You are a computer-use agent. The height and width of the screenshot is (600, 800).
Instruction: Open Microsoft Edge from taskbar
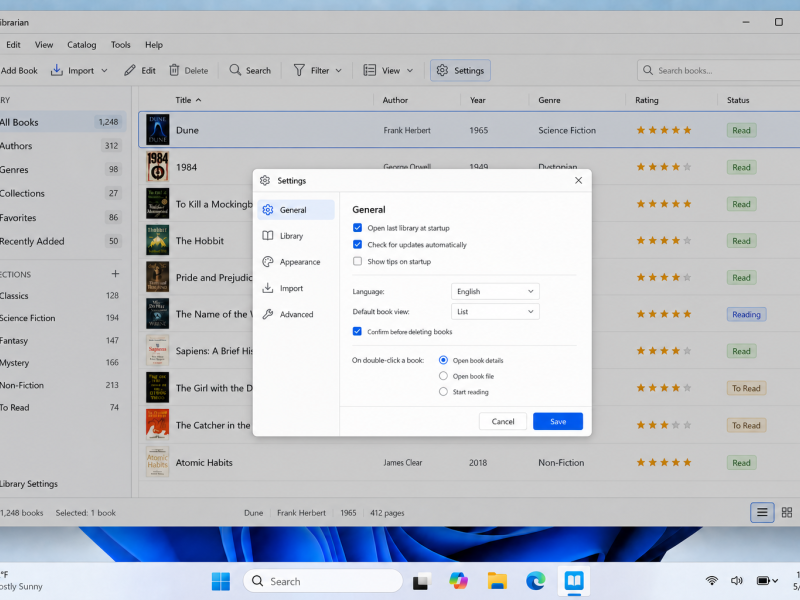point(535,581)
